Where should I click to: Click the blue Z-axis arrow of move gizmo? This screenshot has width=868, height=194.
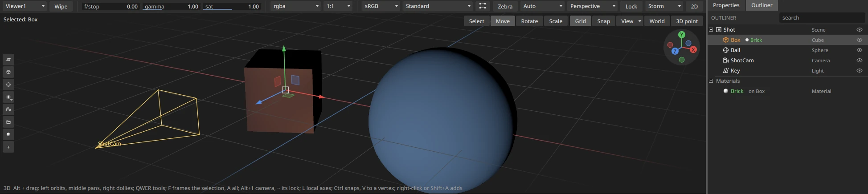pyautogui.click(x=259, y=102)
